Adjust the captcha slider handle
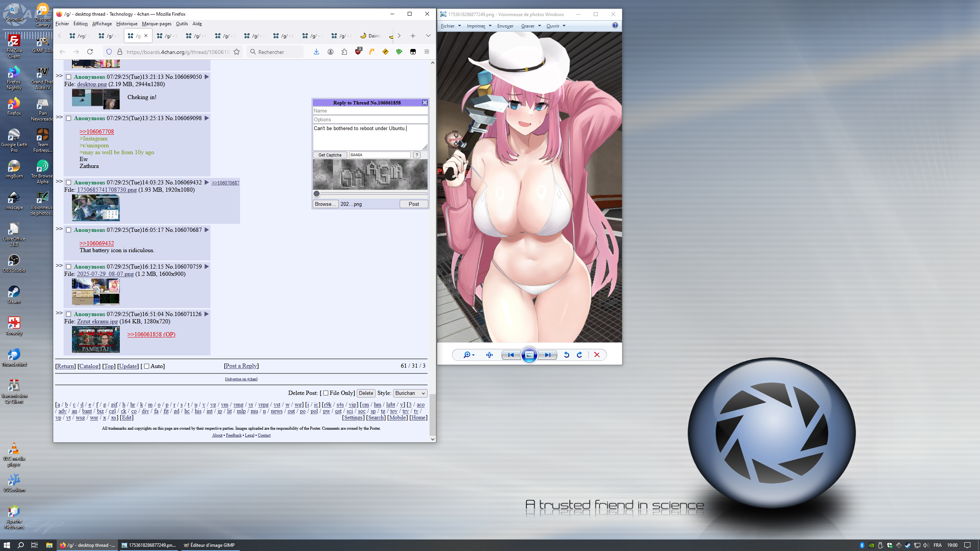The height and width of the screenshot is (551, 980). coord(317,194)
